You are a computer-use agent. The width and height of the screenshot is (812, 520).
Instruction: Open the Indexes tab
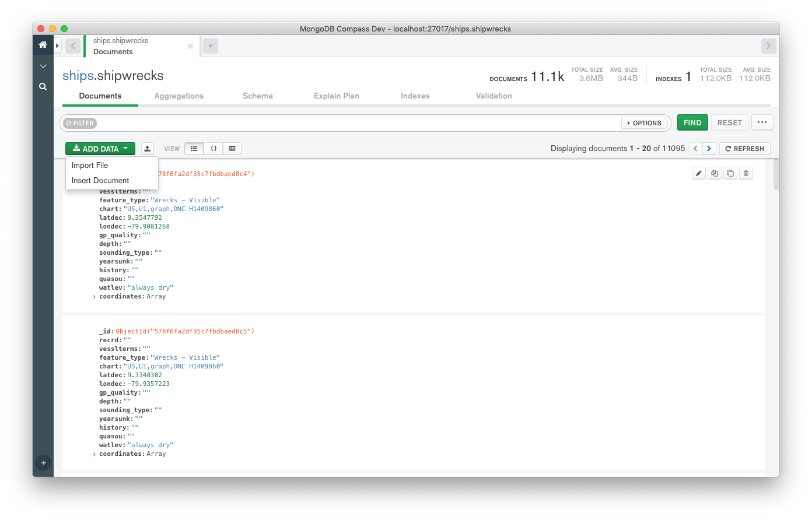(x=415, y=96)
